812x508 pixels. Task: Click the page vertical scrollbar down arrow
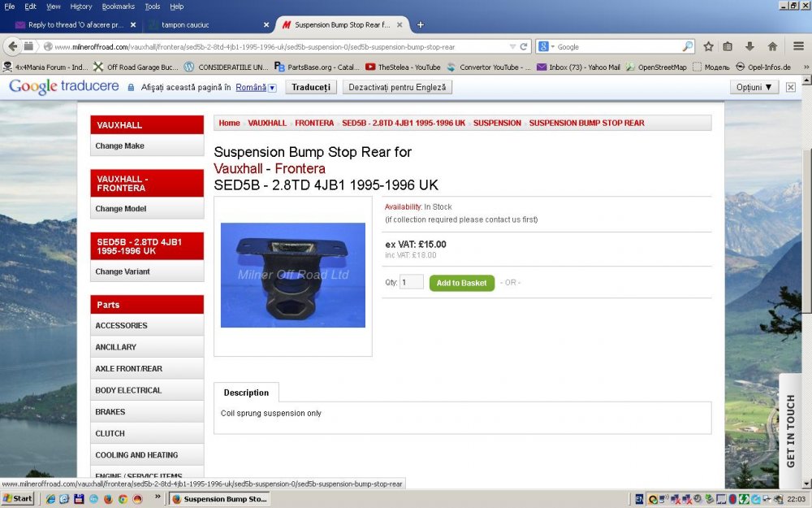pyautogui.click(x=807, y=484)
